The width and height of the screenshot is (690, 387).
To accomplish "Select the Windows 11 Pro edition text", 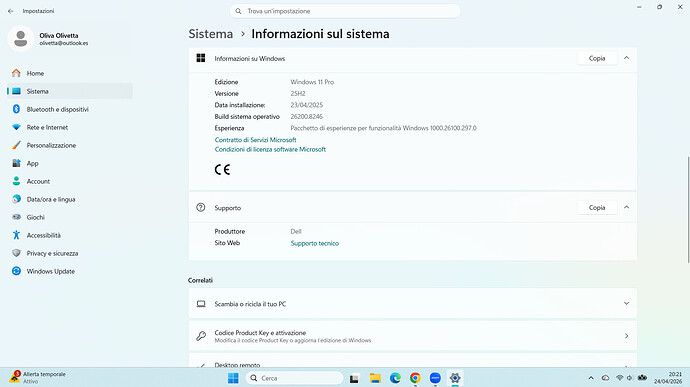I will pos(312,82).
